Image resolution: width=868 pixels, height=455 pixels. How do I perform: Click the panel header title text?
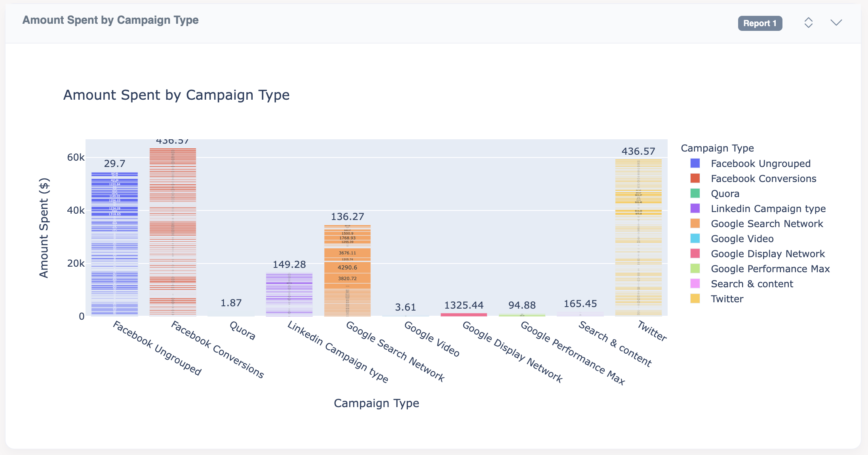(x=110, y=20)
